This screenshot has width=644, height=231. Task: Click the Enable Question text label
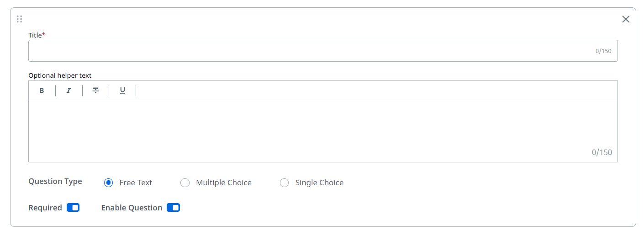click(132, 208)
